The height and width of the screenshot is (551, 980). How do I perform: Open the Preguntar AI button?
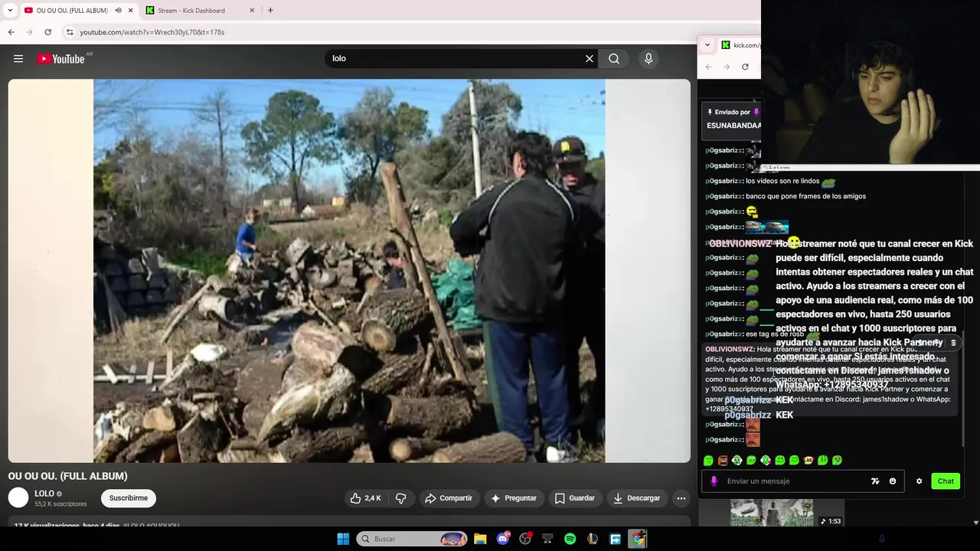coord(513,498)
